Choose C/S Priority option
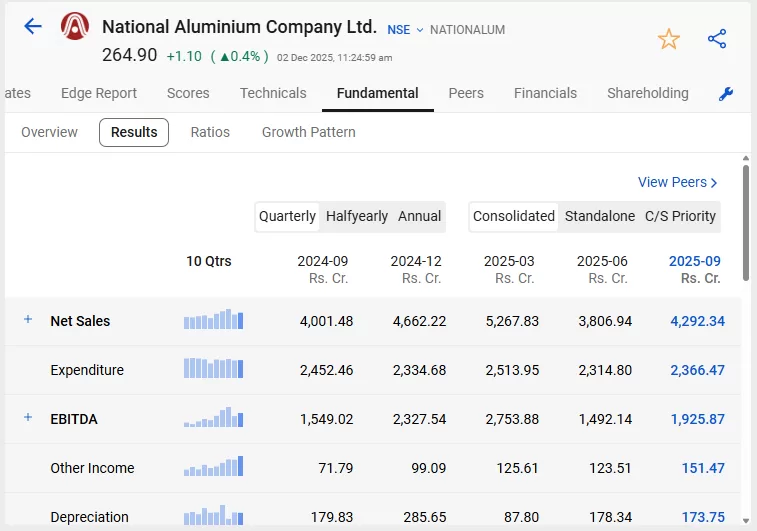This screenshot has height=531, width=757. pyautogui.click(x=680, y=216)
